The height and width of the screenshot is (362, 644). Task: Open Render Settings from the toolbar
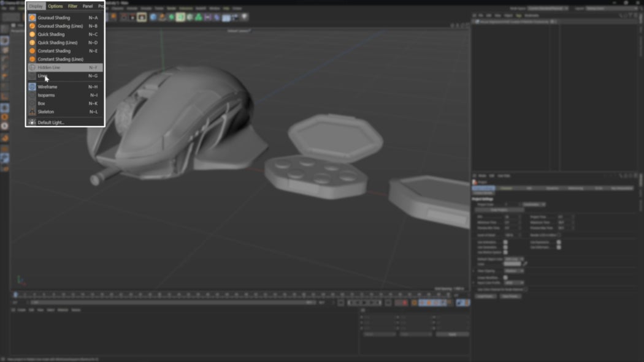tap(142, 17)
